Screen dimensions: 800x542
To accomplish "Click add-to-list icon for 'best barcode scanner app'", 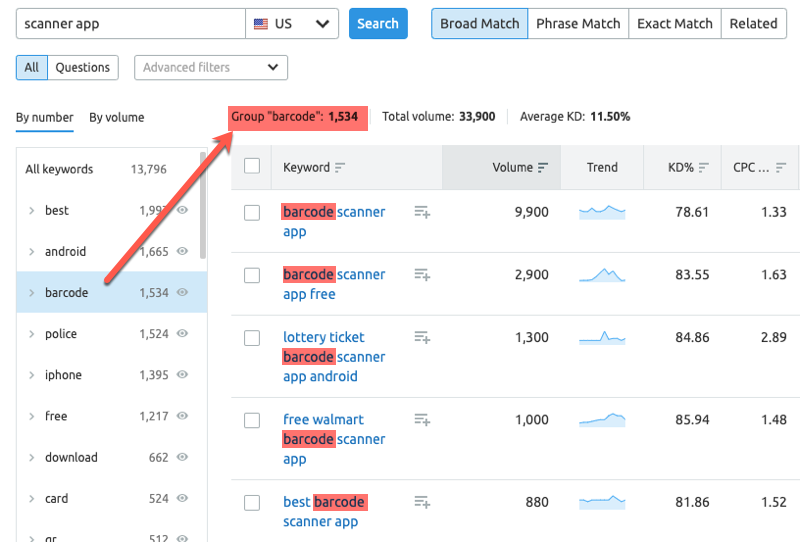I will click(x=422, y=502).
